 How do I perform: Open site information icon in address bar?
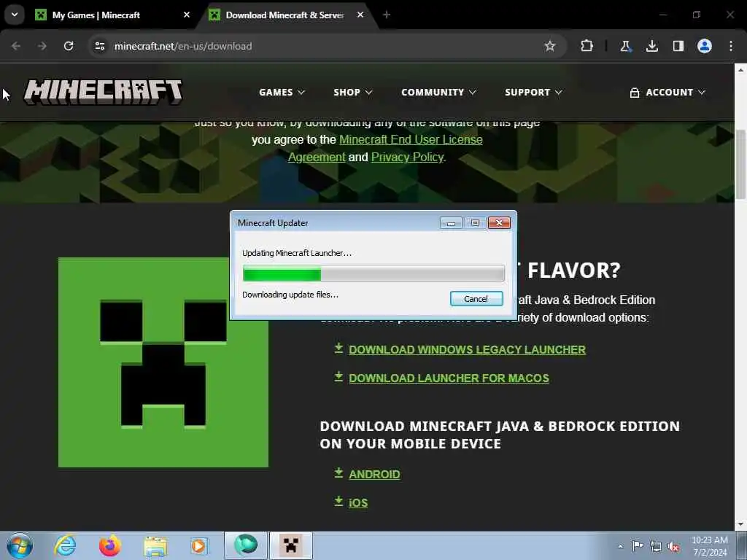pyautogui.click(x=99, y=46)
